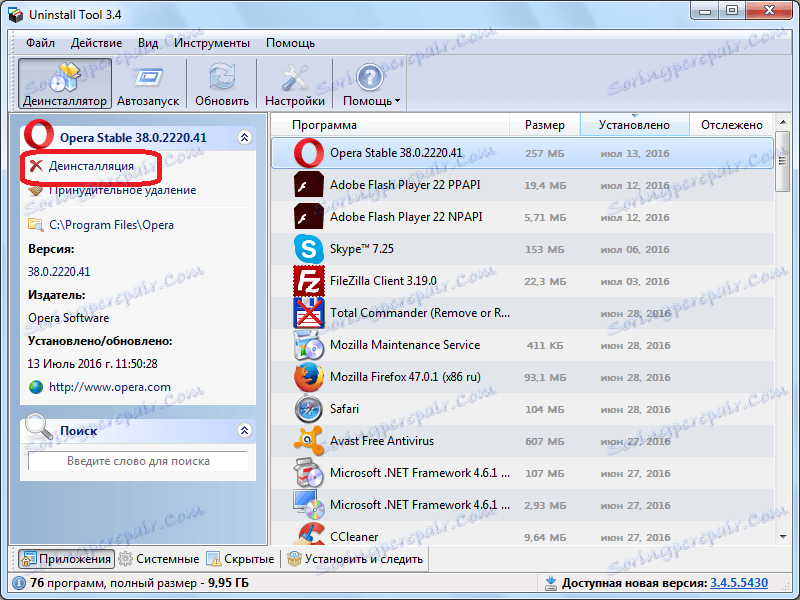Open the C:\Program Files\Opera folder link
Image resolution: width=800 pixels, height=600 pixels.
(x=111, y=224)
